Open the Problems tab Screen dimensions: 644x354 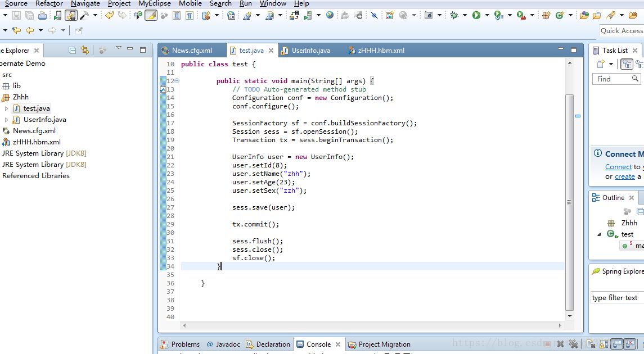pos(181,344)
